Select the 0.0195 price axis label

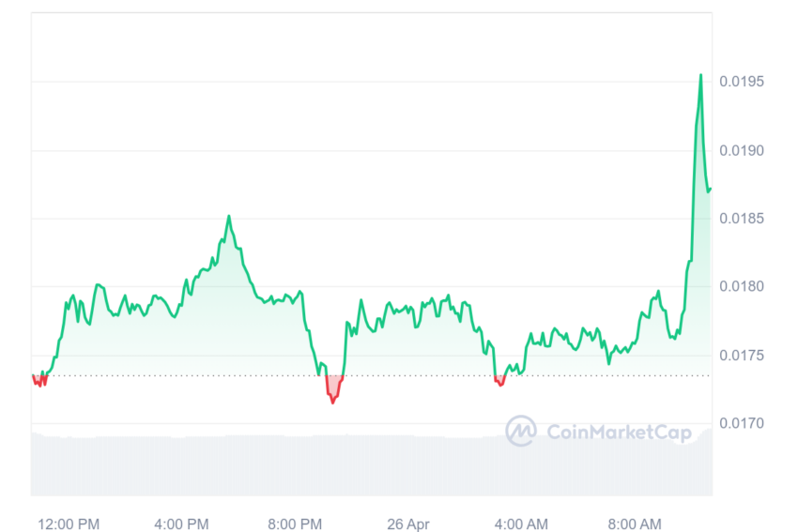[742, 82]
